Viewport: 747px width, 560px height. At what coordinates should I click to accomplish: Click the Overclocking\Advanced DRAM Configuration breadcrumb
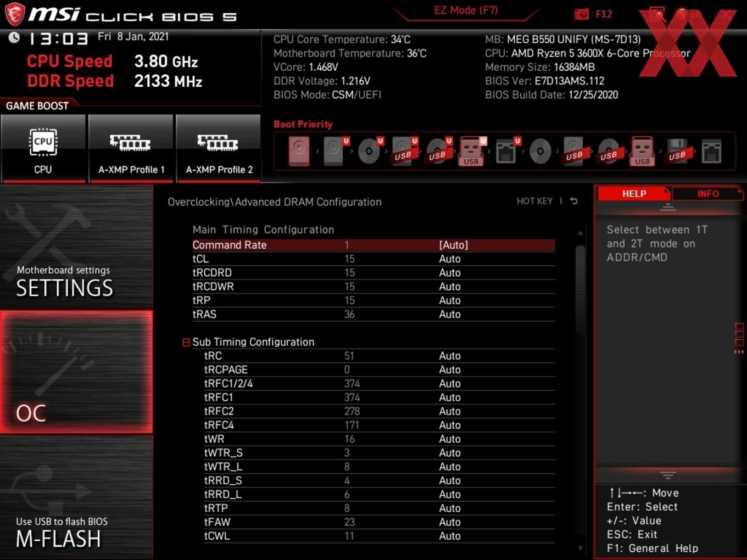click(x=275, y=202)
